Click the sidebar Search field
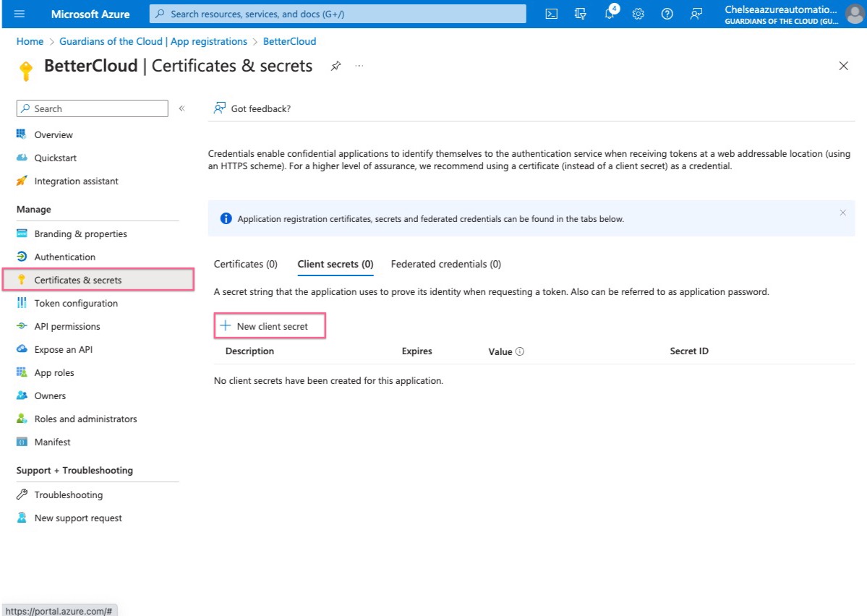 (x=92, y=108)
